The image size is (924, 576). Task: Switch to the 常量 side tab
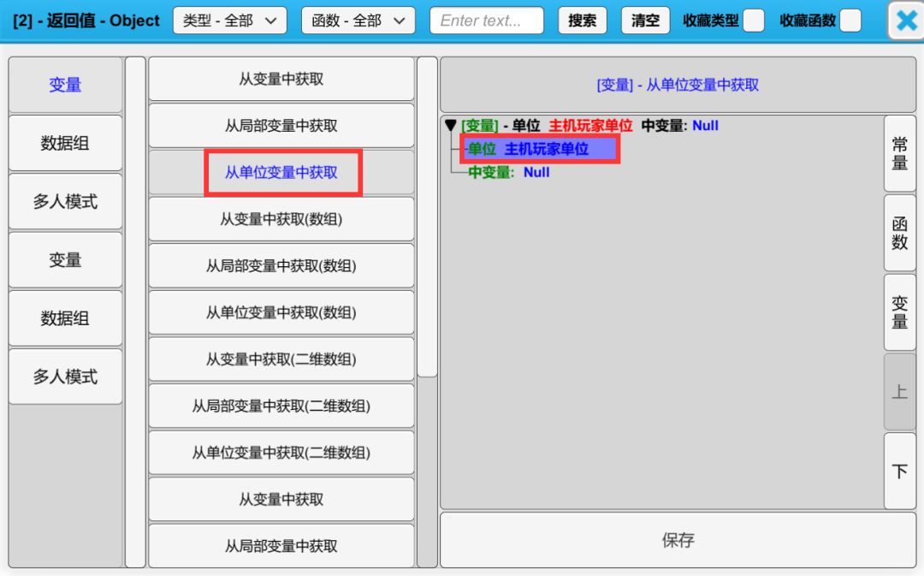tap(899, 154)
